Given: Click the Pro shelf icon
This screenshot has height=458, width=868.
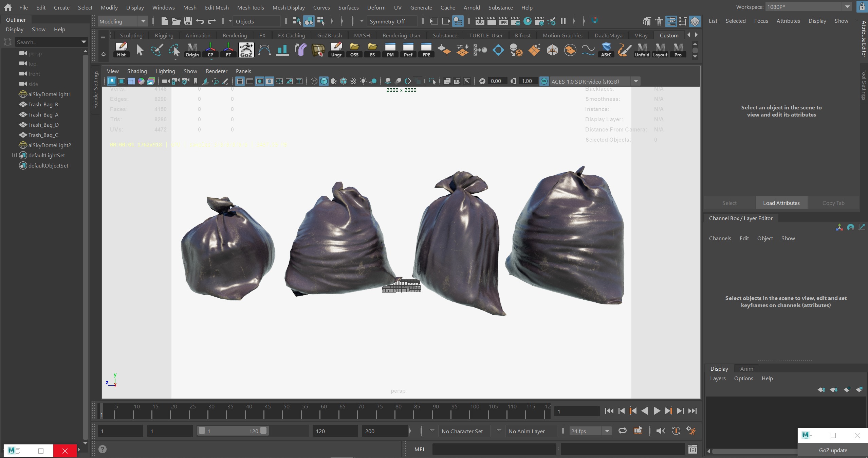Looking at the screenshot, I should click(x=678, y=50).
